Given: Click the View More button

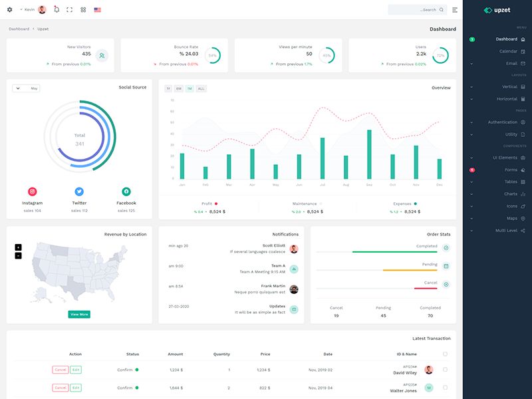Looking at the screenshot, I should pos(79,314).
